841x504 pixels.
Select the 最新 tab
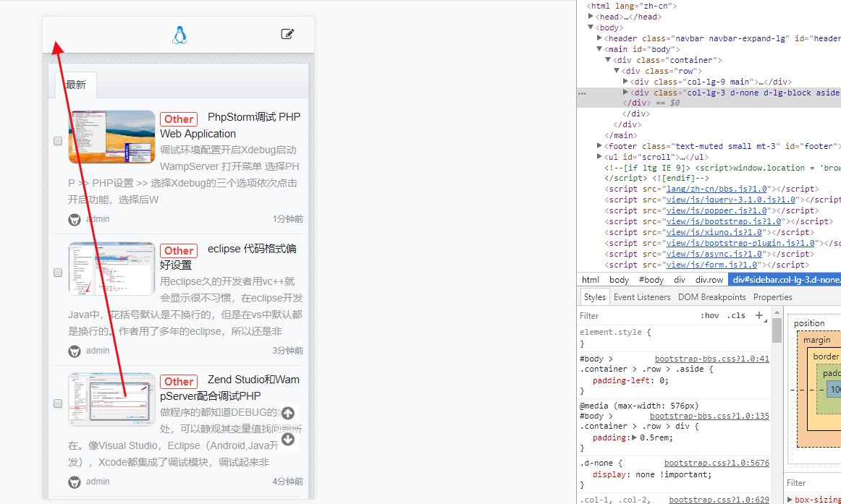(76, 85)
